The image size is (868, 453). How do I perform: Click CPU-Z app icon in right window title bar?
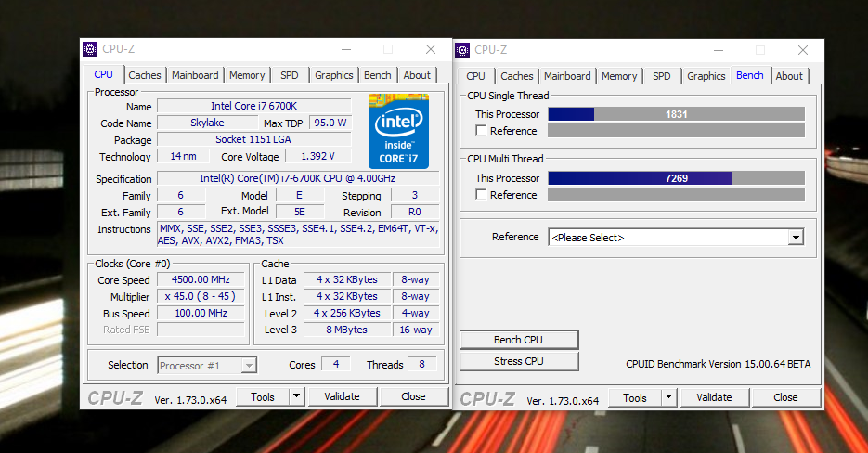click(462, 50)
